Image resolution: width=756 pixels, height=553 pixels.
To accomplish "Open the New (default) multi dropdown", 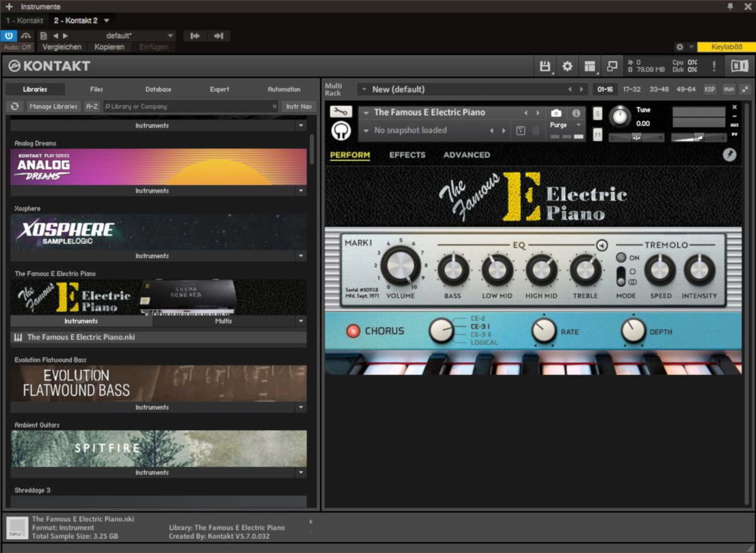I will pyautogui.click(x=364, y=90).
